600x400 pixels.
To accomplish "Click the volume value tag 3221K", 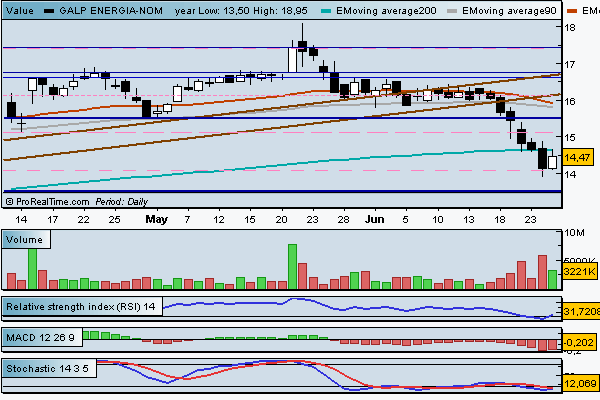I will pos(580,271).
